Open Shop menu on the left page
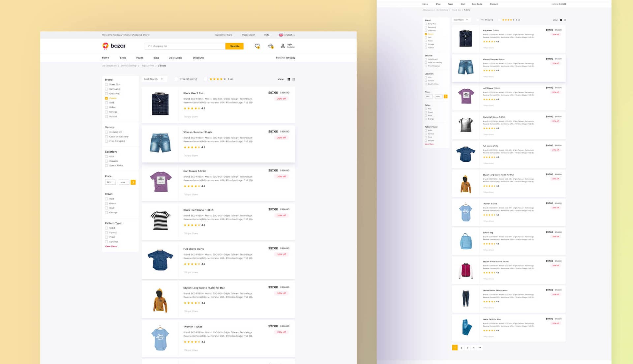Screen dimensions: 633x364 click(x=123, y=58)
